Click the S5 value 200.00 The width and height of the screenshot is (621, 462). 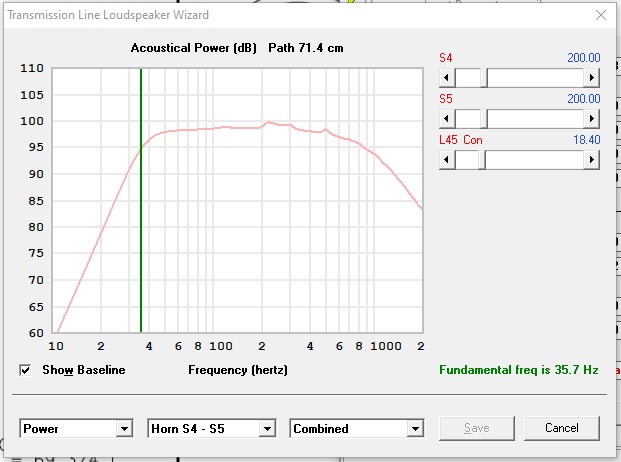584,99
